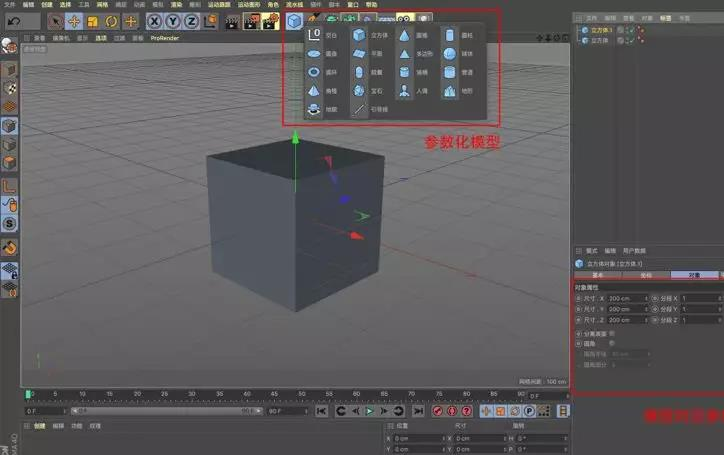
Task: Play the animation forward
Action: pos(370,411)
